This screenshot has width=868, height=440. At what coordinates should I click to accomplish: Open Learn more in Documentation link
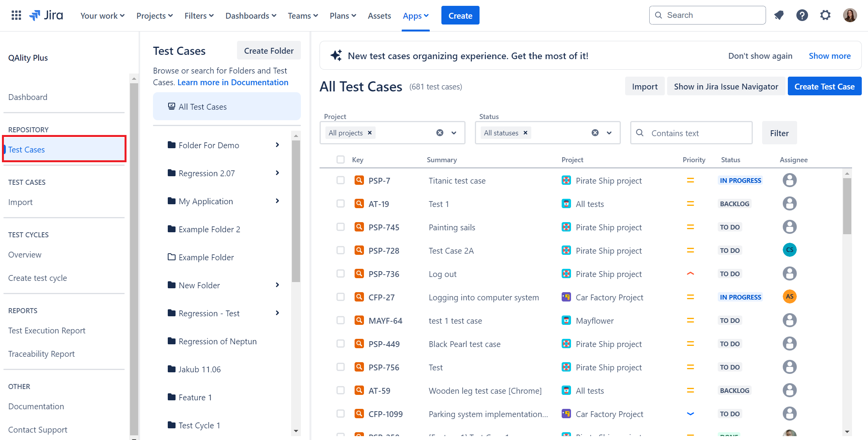233,82
